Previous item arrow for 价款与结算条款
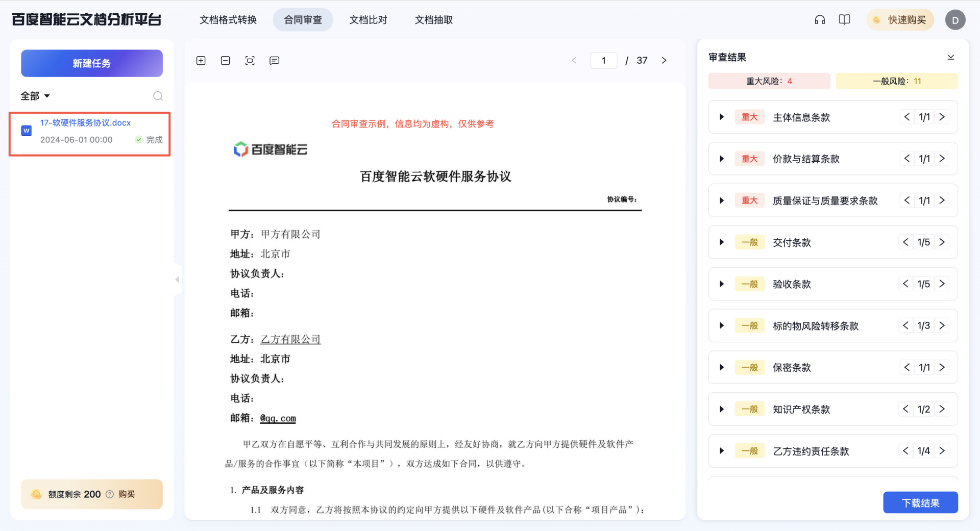 coord(907,159)
